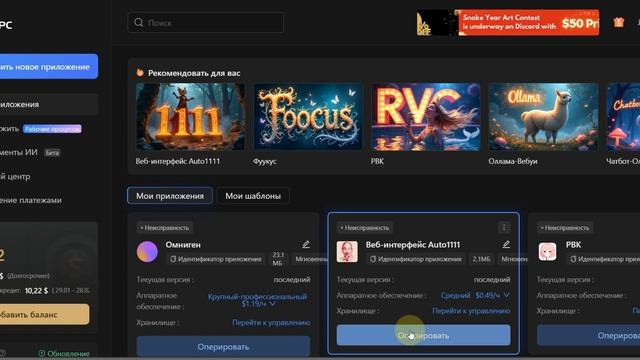Viewport: 640px width, 360px height.
Task: Open the центр sidebar item
Action: coord(15,176)
